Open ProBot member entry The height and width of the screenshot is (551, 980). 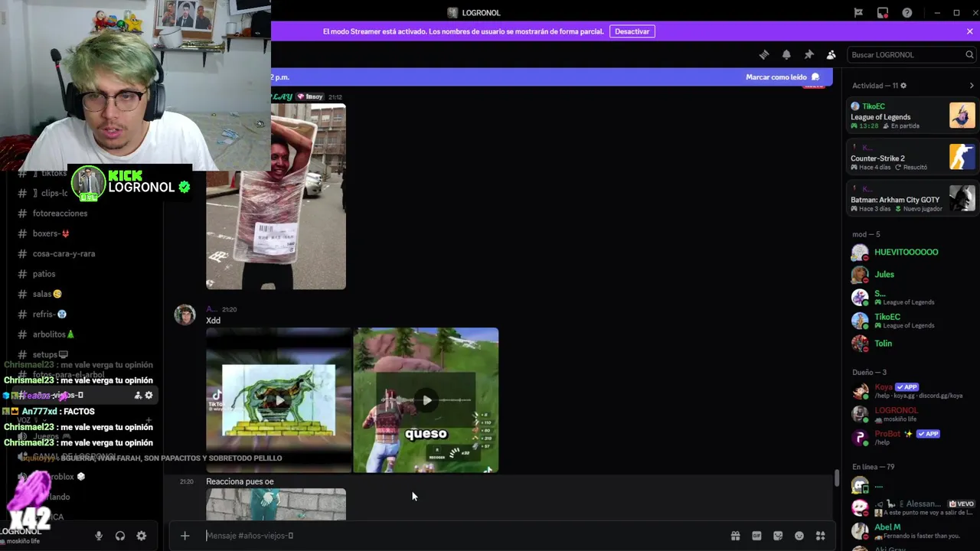(x=911, y=437)
